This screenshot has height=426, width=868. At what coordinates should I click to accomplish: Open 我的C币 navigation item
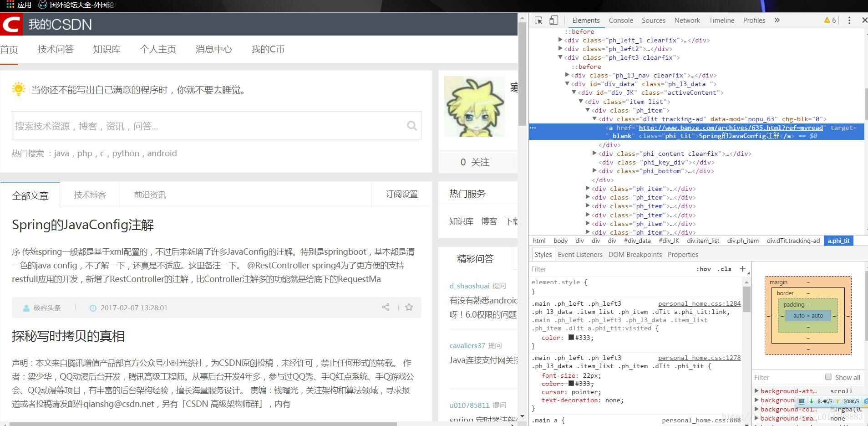pyautogui.click(x=268, y=49)
